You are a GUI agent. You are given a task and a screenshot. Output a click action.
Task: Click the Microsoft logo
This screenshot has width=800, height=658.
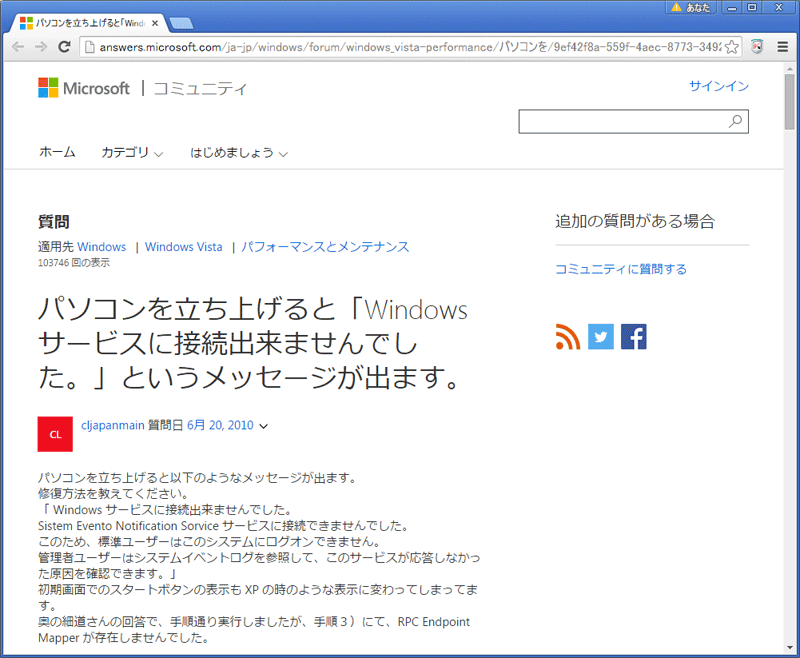(84, 88)
